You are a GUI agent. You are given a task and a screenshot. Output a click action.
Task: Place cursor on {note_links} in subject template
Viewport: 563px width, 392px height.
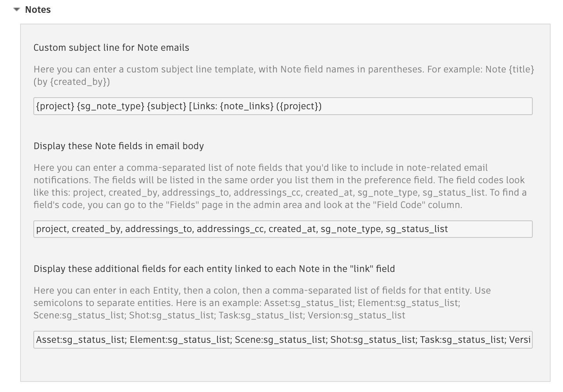pos(247,106)
